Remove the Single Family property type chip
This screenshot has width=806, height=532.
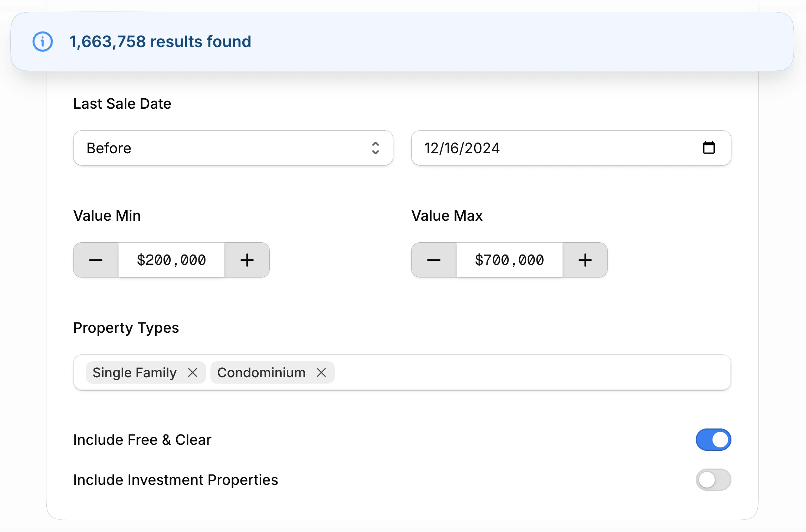tap(193, 372)
